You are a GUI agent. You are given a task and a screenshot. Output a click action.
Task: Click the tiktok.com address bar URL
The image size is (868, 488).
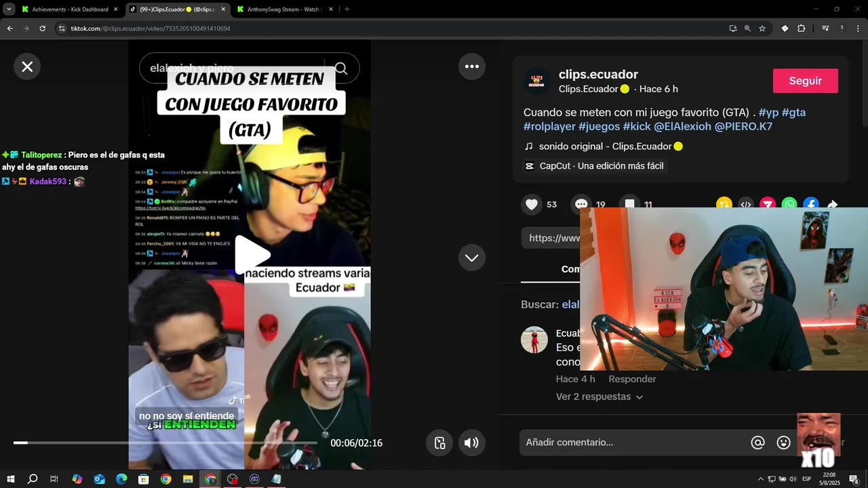(x=151, y=28)
